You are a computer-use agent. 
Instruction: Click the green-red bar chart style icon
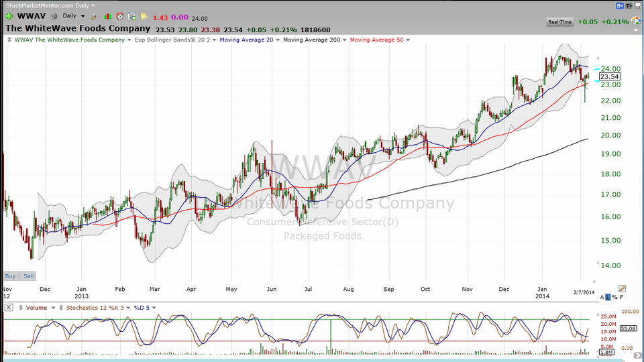point(107,16)
